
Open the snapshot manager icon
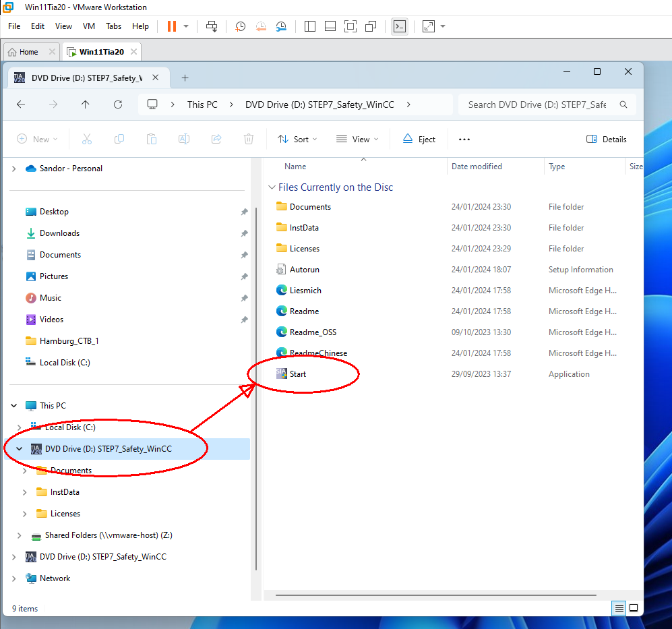coord(281,26)
